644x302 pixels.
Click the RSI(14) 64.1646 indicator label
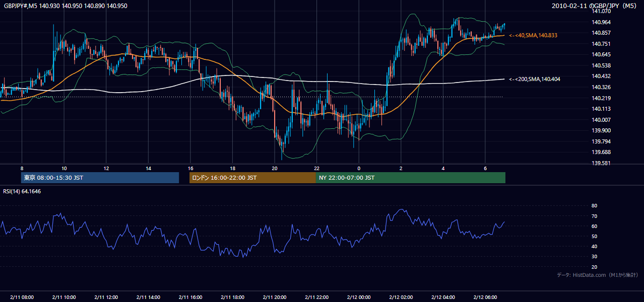(x=22, y=191)
